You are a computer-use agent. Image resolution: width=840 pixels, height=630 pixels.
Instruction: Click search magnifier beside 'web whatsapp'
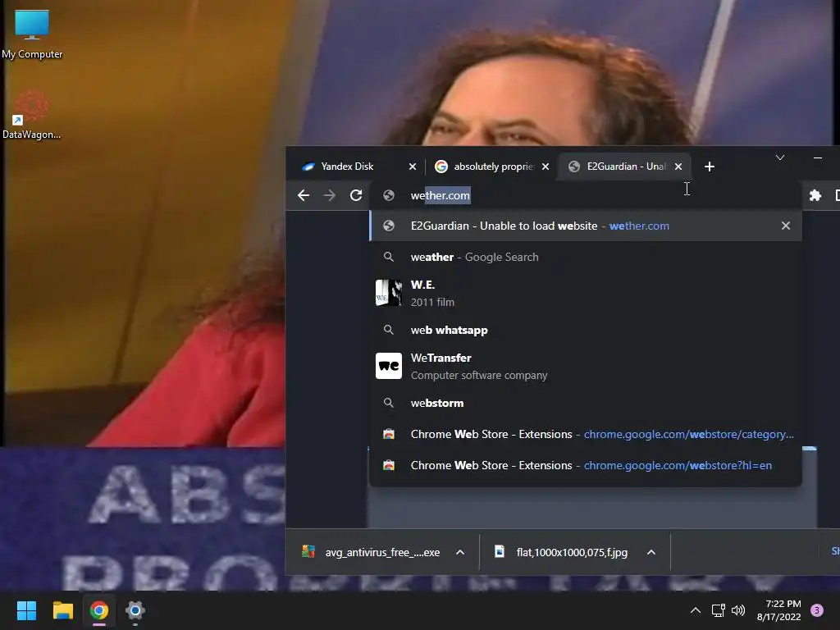pyautogui.click(x=389, y=330)
